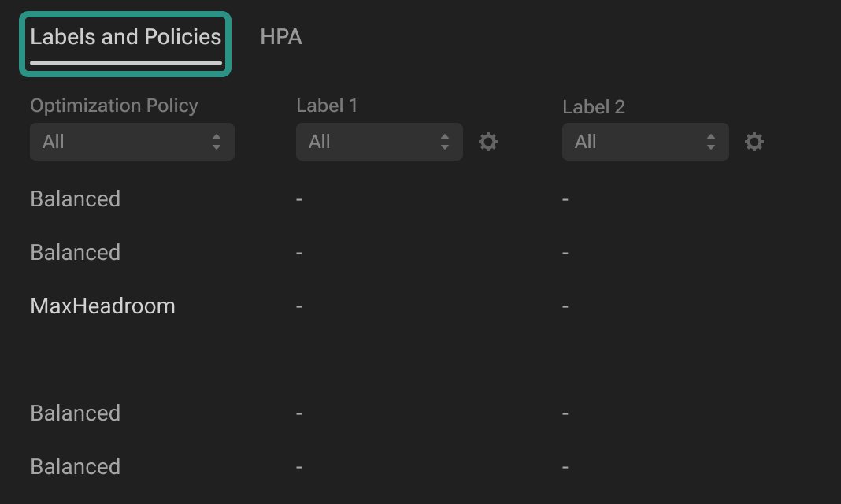Click the last Balanced policy entry
The height and width of the screenshot is (504, 841).
(x=76, y=467)
